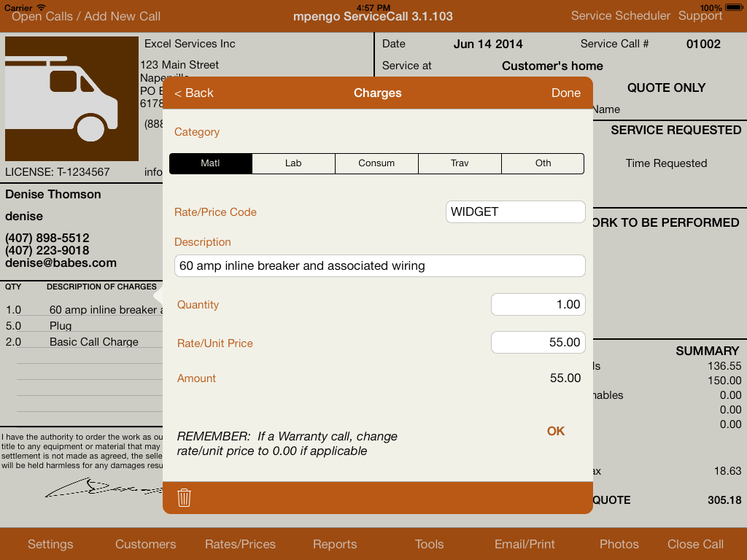Select the Basic Call Charge row
The width and height of the screenshot is (747, 560).
(x=93, y=342)
